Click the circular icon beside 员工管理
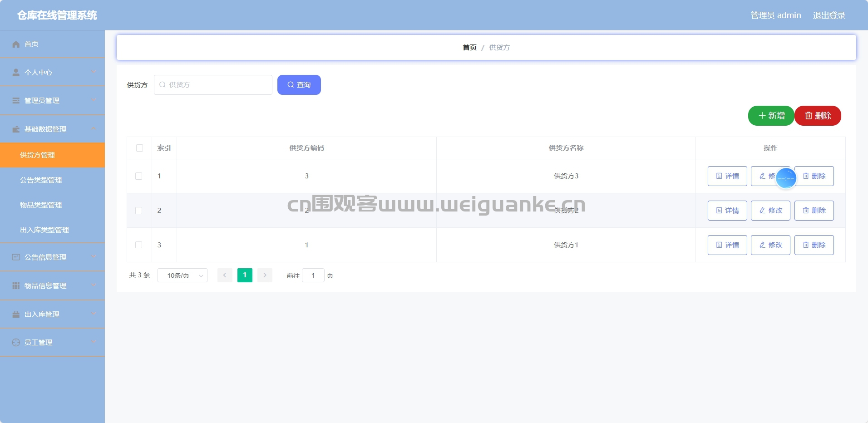This screenshot has width=868, height=423. coord(16,342)
